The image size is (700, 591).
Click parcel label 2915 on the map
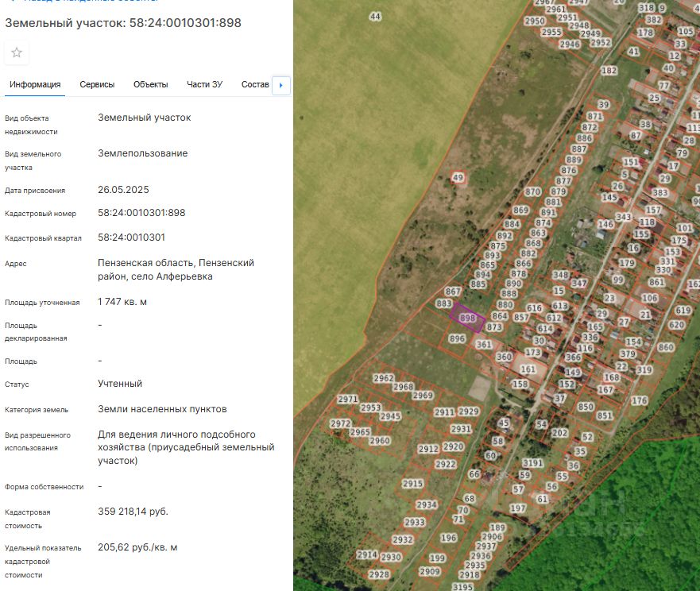coord(412,484)
